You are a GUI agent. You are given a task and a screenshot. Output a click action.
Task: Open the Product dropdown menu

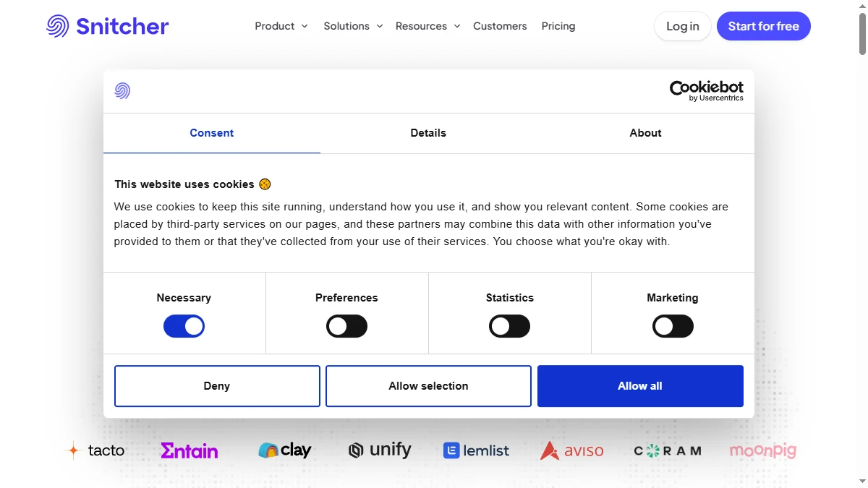tap(281, 26)
